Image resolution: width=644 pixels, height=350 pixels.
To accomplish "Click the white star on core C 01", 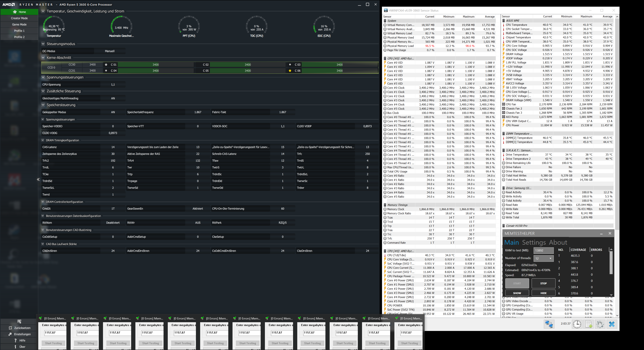I will [x=106, y=65].
